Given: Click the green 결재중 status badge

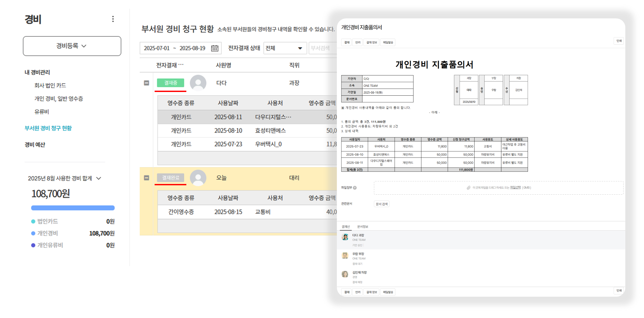Looking at the screenshot, I should 170,83.
